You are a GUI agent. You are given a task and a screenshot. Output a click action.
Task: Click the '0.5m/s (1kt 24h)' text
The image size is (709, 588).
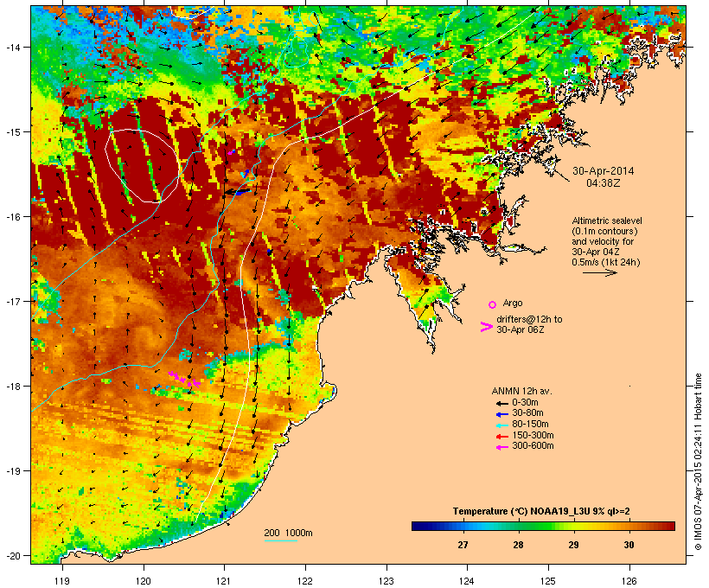point(606,262)
